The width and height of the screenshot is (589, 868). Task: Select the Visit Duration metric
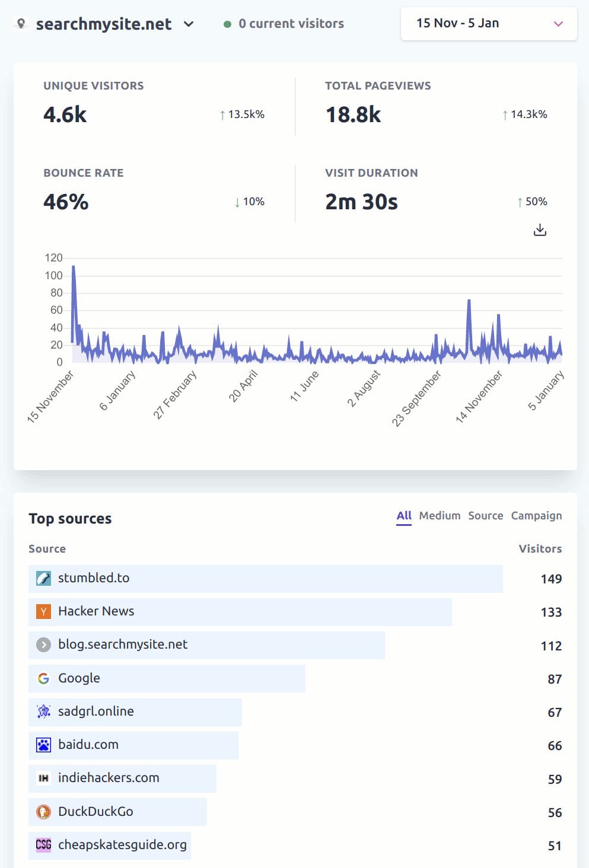click(436, 192)
